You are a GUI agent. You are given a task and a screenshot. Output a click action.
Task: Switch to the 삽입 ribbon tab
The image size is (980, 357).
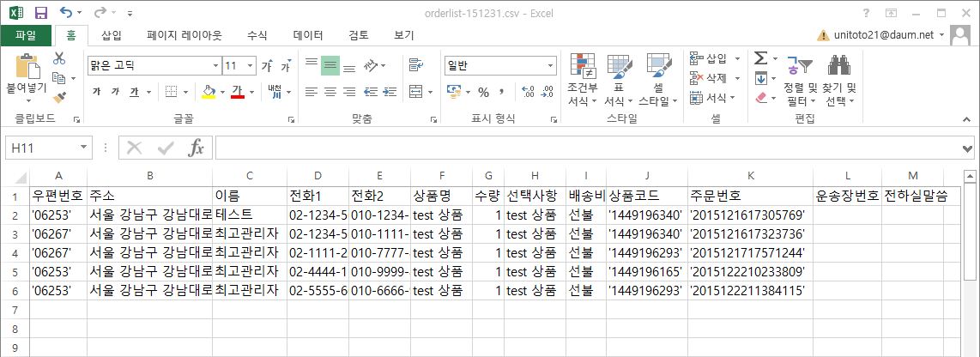pos(112,35)
